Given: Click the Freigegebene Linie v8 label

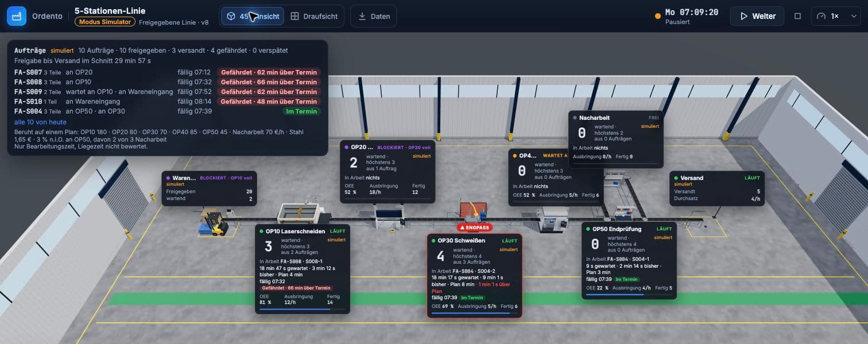Looking at the screenshot, I should (175, 22).
